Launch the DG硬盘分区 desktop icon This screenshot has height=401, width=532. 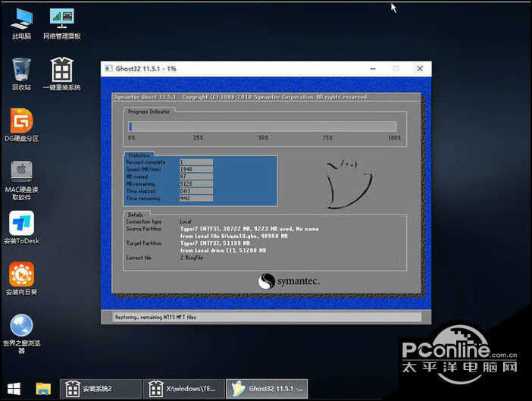21,125
